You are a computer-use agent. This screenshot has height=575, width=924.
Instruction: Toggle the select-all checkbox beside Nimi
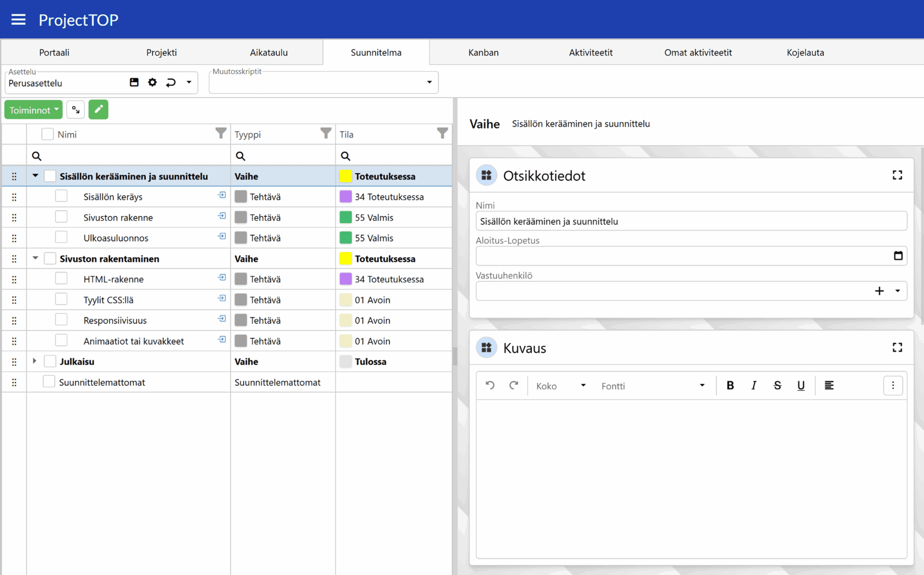[48, 134]
